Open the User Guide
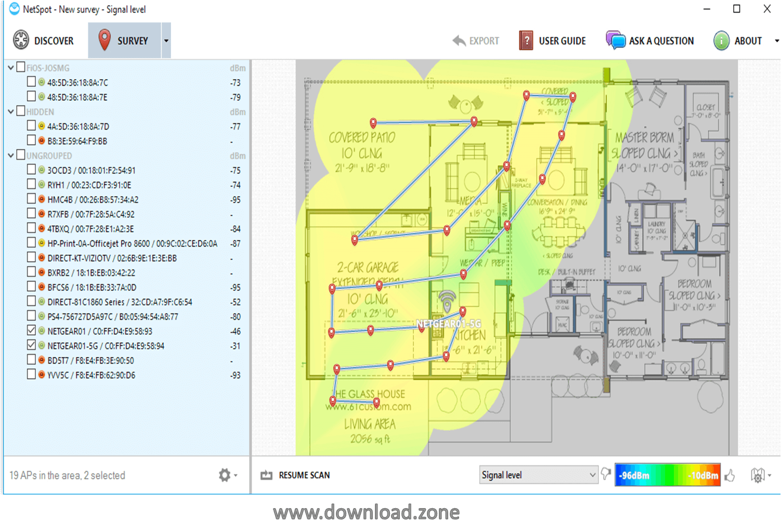The image size is (781, 532). click(x=552, y=41)
